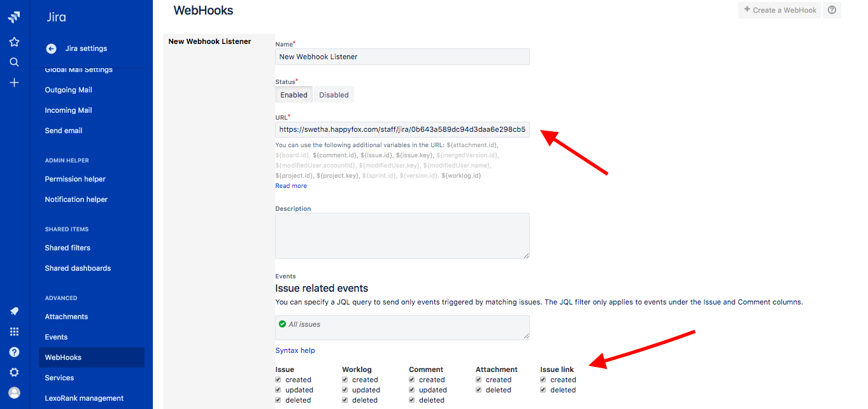Open Services in sidebar
This screenshot has width=868, height=409.
[59, 378]
